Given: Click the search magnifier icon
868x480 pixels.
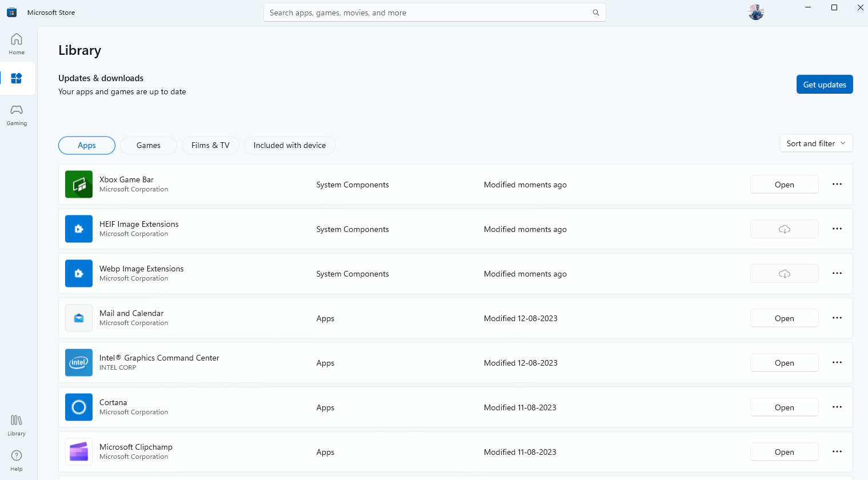Looking at the screenshot, I should (x=595, y=13).
